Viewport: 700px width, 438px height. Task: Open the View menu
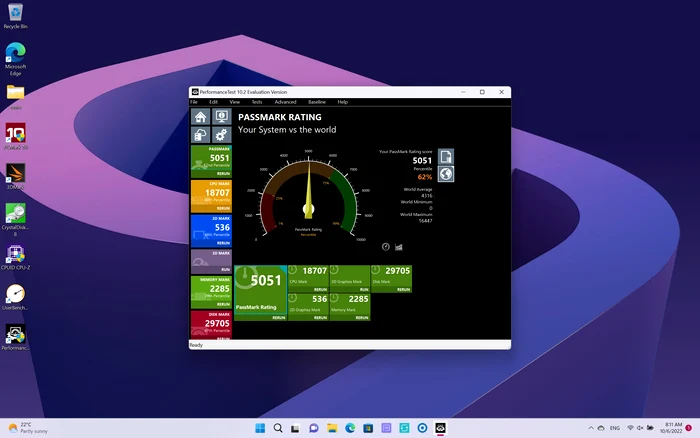click(x=234, y=102)
